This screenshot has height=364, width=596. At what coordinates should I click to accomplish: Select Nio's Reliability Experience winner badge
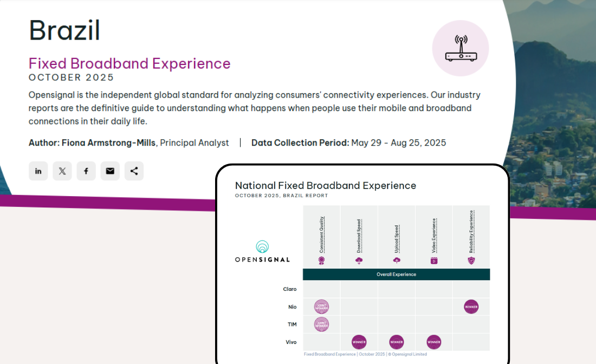click(x=471, y=307)
